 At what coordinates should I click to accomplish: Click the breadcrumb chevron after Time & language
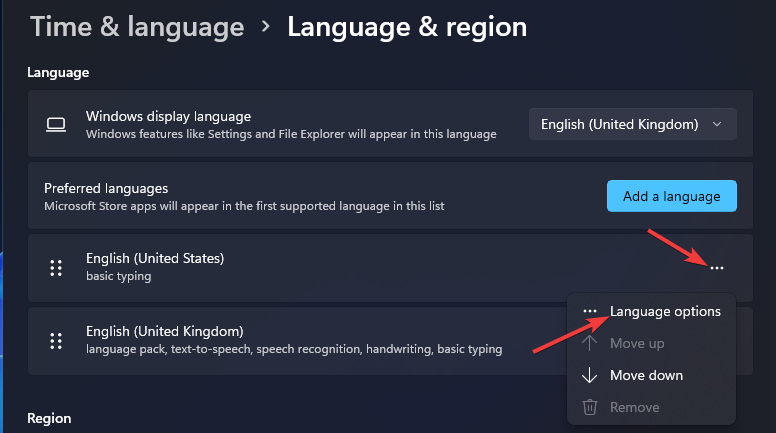click(x=265, y=27)
